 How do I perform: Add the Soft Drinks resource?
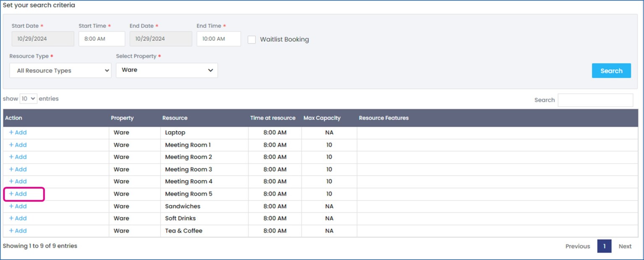(18, 218)
